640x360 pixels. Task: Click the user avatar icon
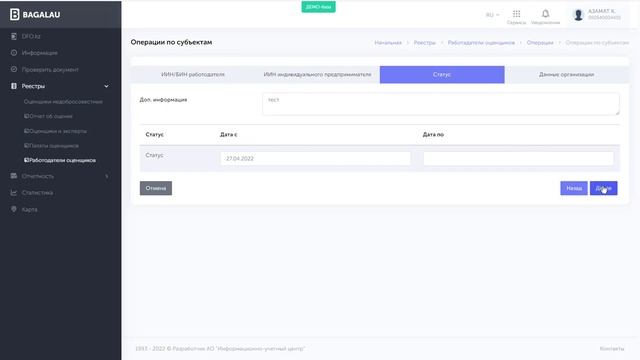click(578, 15)
